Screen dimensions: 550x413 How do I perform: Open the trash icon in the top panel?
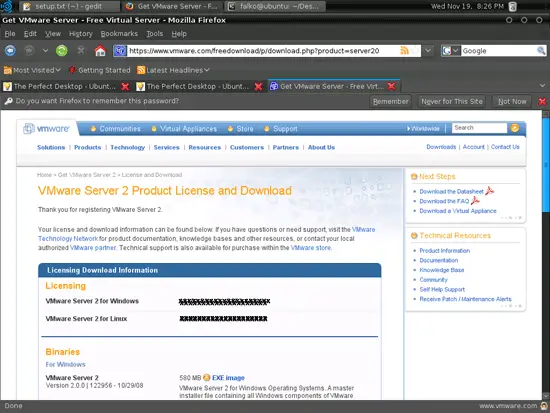[512, 6]
